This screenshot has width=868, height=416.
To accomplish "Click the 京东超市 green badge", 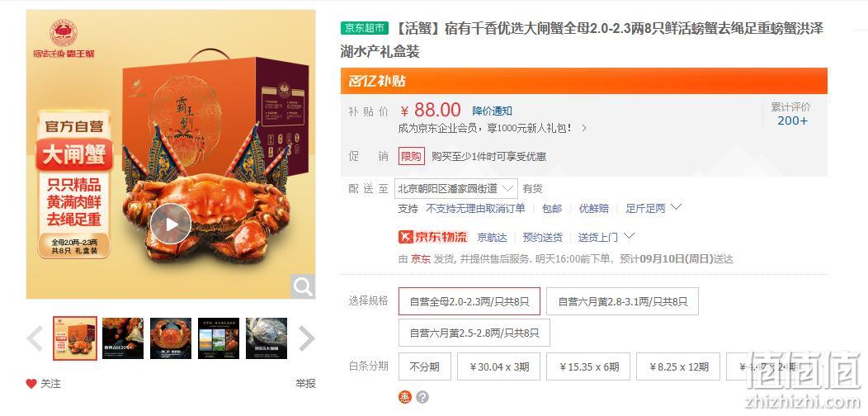I will (x=364, y=28).
